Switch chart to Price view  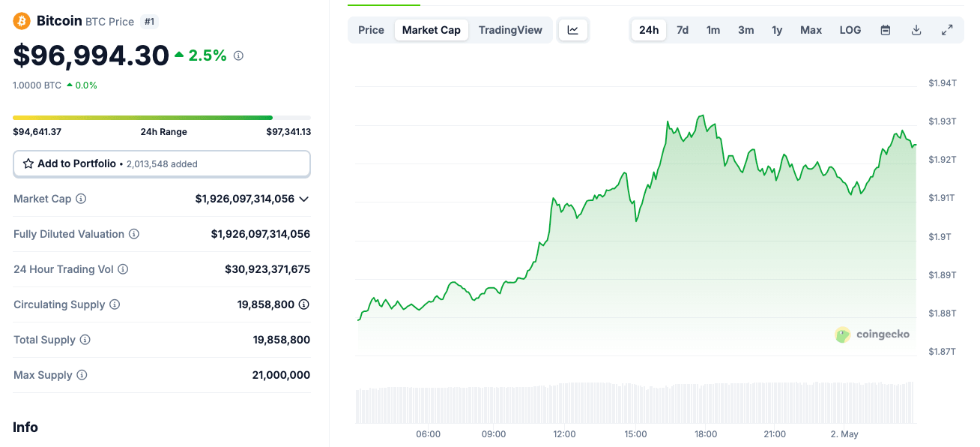click(x=370, y=29)
